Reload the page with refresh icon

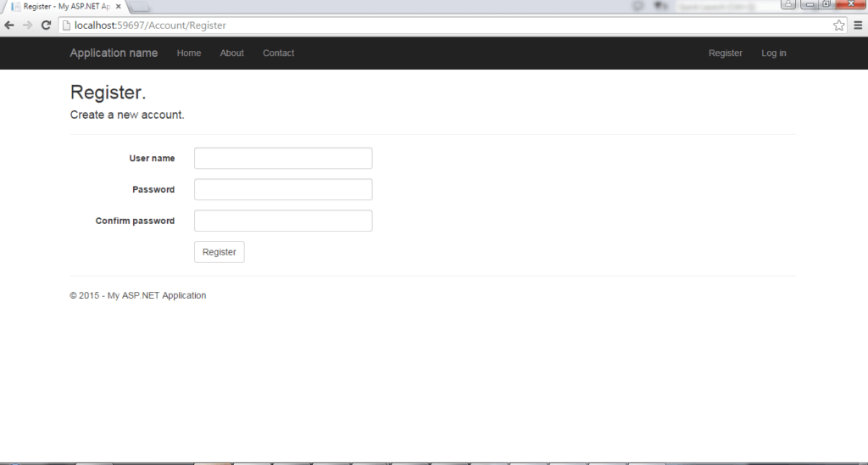47,25
